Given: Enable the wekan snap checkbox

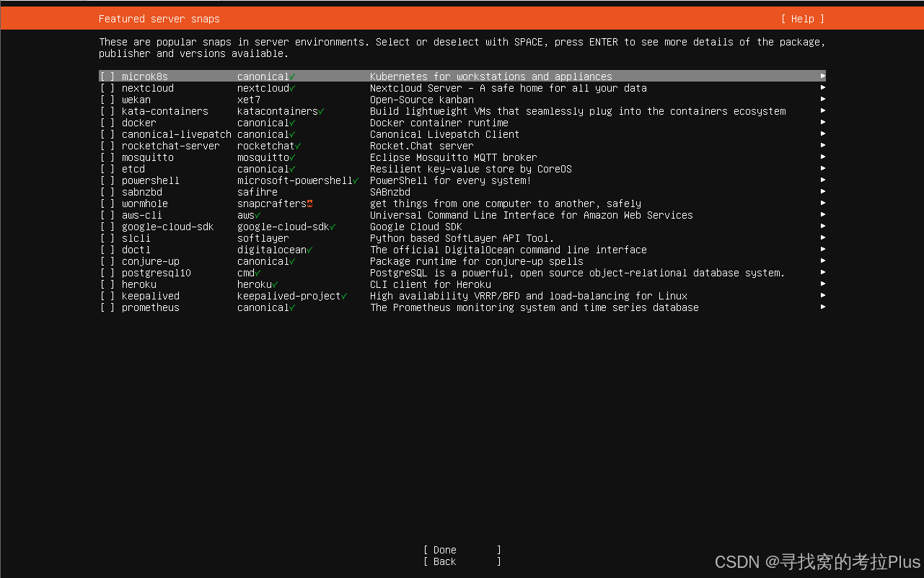Looking at the screenshot, I should click(x=107, y=100).
